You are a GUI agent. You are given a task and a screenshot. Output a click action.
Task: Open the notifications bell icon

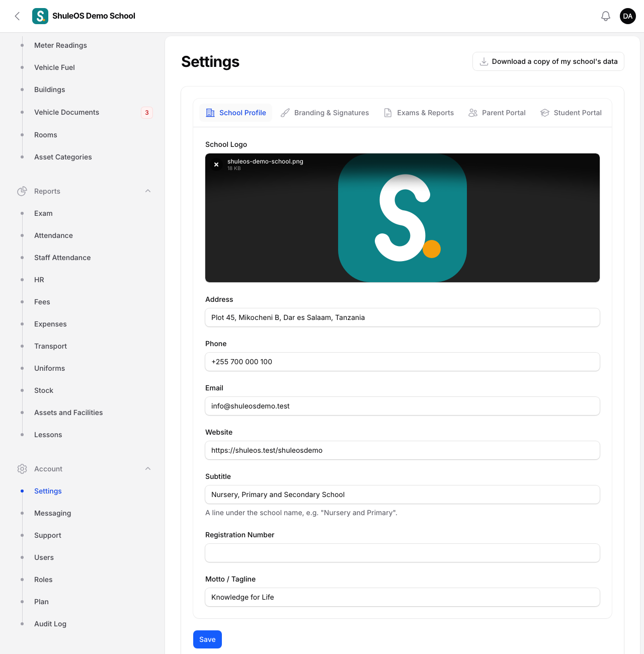tap(606, 16)
